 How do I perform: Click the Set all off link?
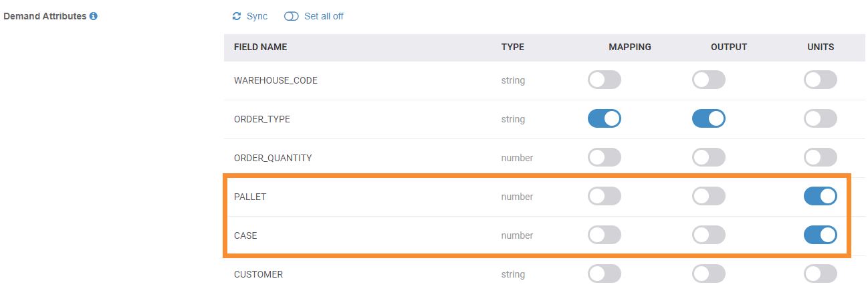coord(324,16)
